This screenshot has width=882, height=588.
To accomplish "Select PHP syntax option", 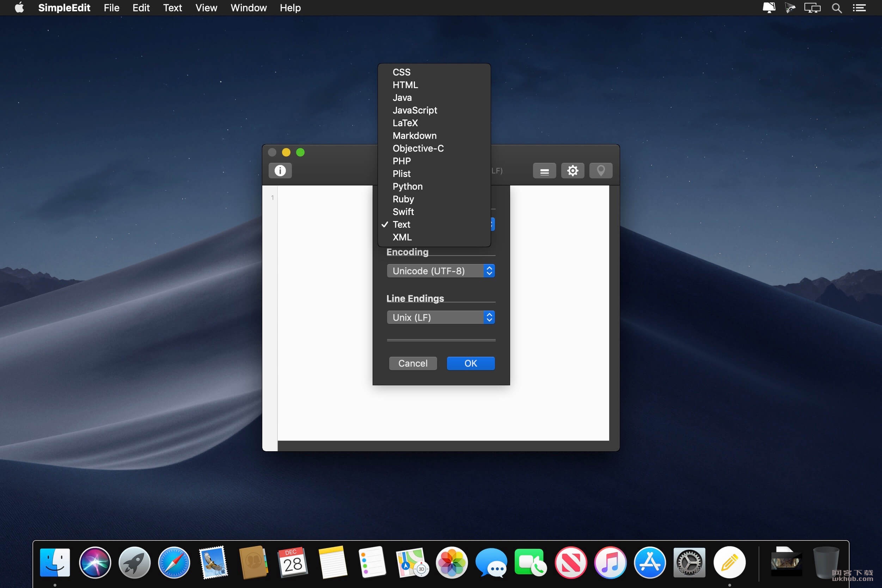I will tap(434, 161).
